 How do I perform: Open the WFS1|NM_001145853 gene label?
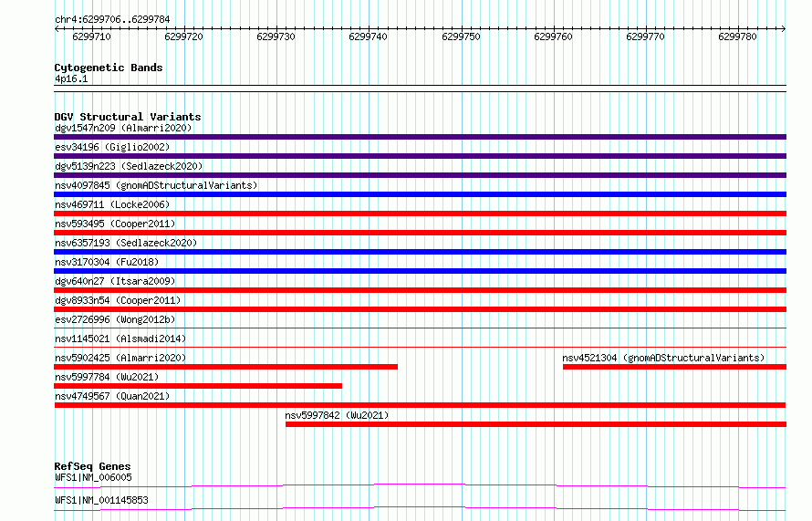tap(101, 500)
